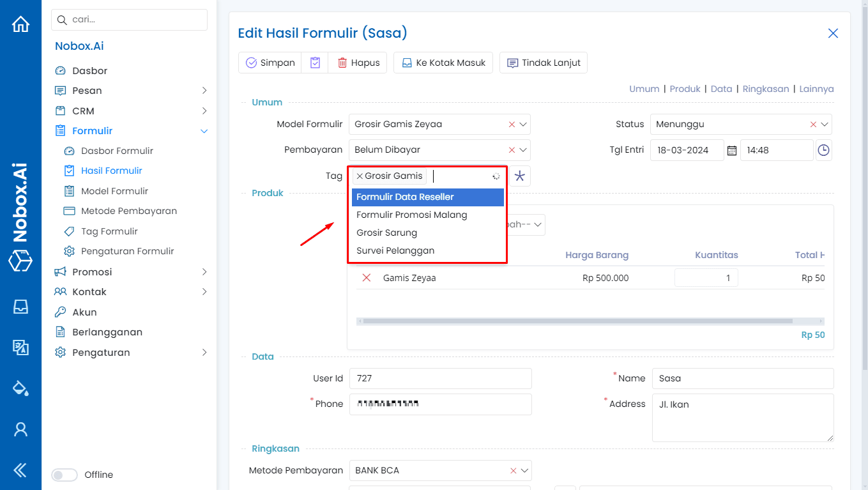The image size is (868, 490).
Task: Collapse sidebar with double chevron icon
Action: tap(20, 471)
